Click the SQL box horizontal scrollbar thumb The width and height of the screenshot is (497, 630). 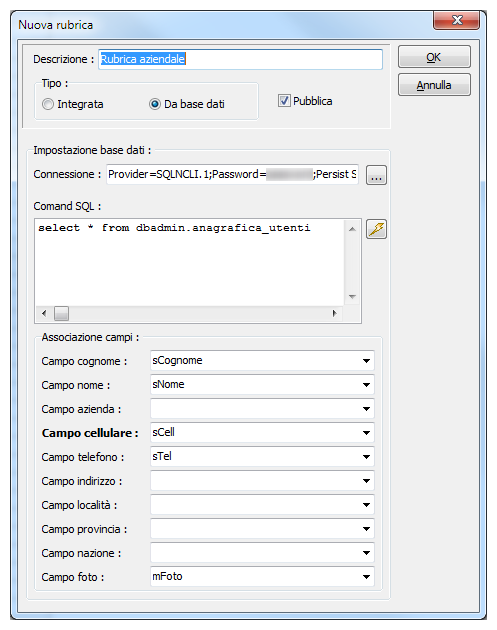click(x=61, y=313)
